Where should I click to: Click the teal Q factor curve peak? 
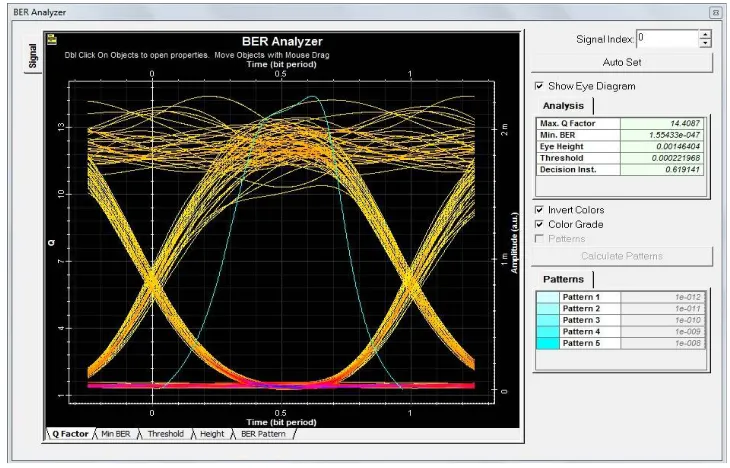(x=313, y=97)
